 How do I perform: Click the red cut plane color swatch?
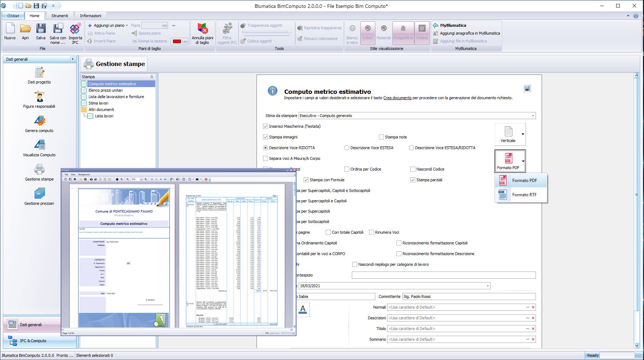tap(177, 41)
